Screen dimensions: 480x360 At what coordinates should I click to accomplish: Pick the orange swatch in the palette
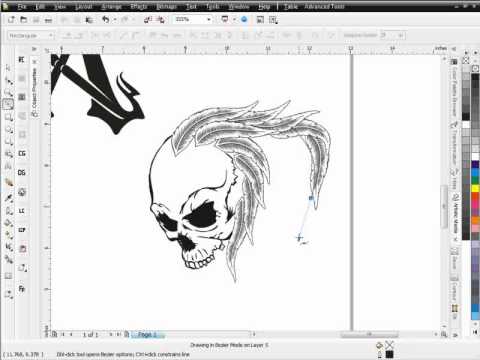[475, 221]
